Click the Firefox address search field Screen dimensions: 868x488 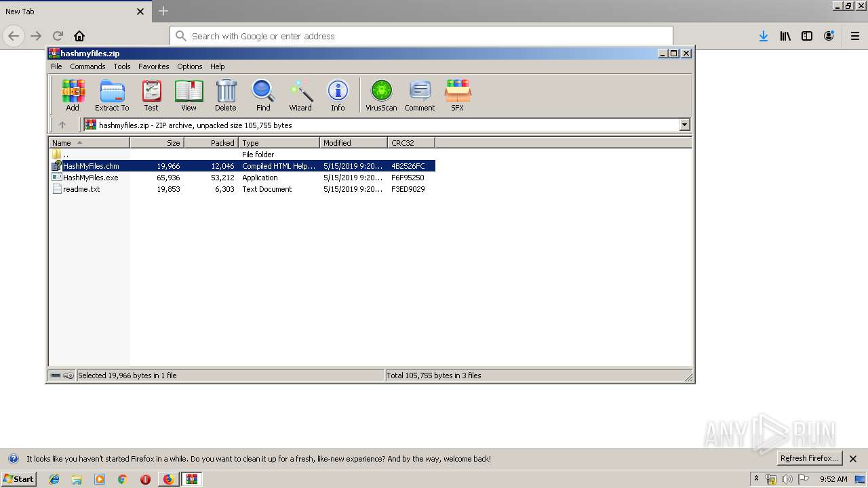tap(421, 36)
